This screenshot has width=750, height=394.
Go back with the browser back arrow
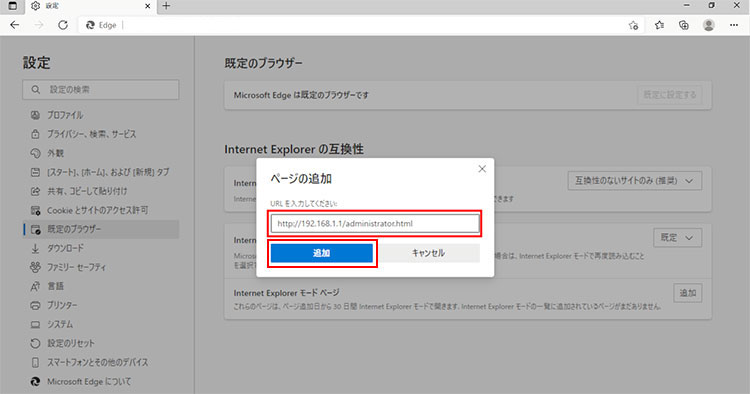15,25
